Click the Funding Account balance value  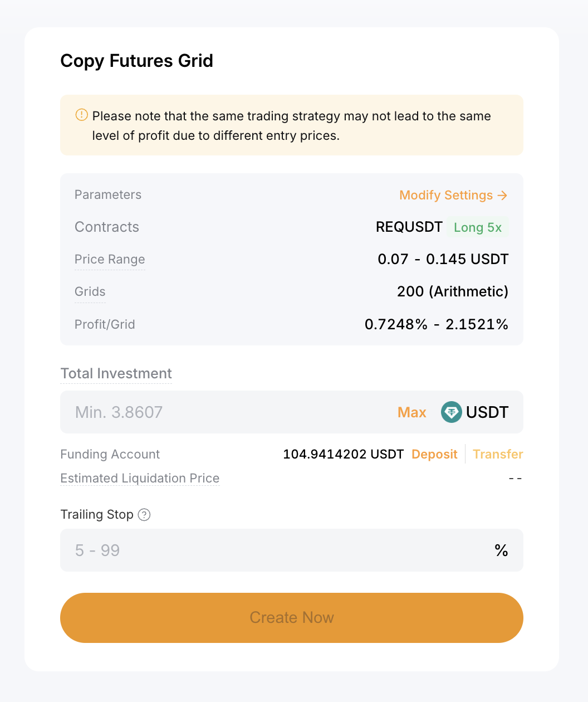(x=344, y=454)
